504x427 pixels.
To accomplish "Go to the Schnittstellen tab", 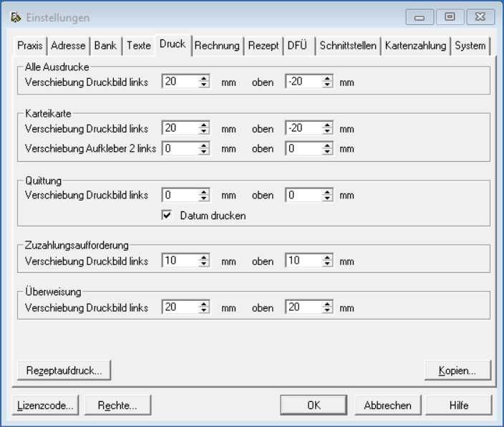I will (x=349, y=46).
